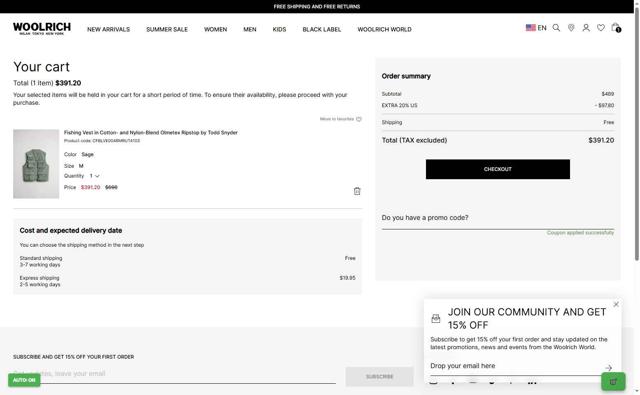Open Kids menu

[x=279, y=29]
